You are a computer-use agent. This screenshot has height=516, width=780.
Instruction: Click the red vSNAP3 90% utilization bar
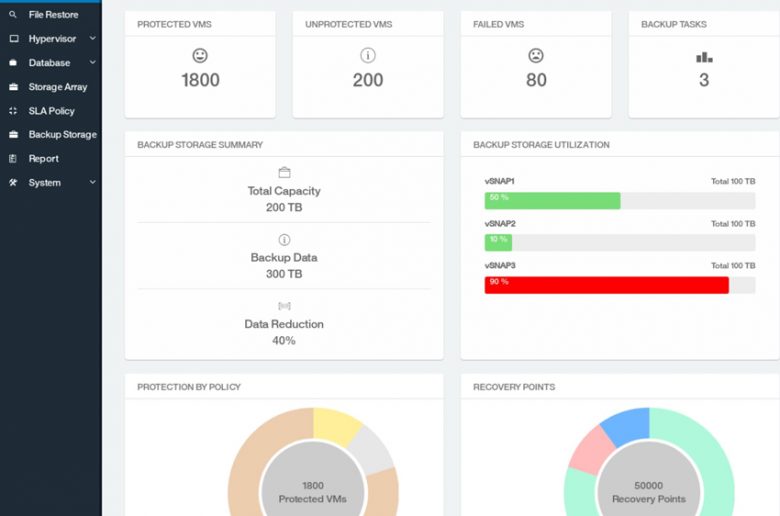[606, 285]
